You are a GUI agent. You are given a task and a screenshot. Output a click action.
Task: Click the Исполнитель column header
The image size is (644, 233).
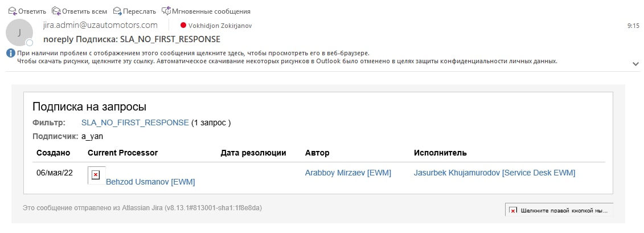440,153
